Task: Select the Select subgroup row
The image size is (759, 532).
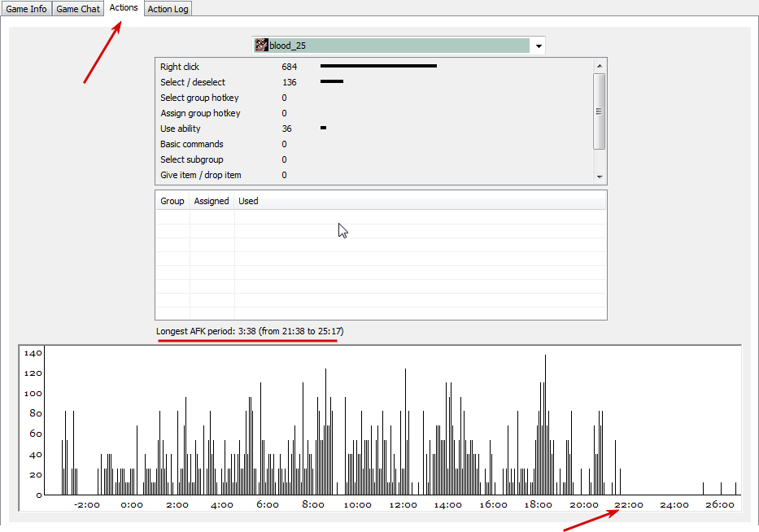Action: pyautogui.click(x=373, y=159)
